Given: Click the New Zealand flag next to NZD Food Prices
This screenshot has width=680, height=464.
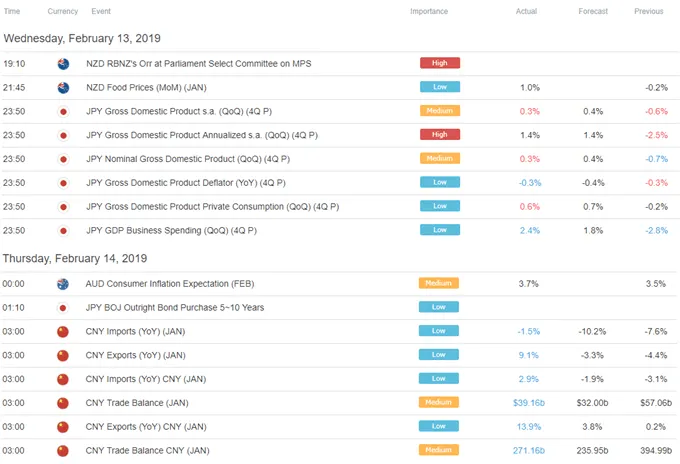Looking at the screenshot, I should [x=63, y=88].
